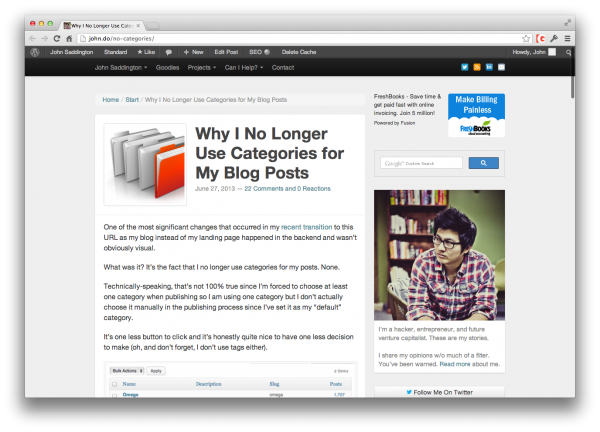Screen dimensions: 600x432
Task: Expand Can I Help? nav dropdown
Action: click(x=244, y=68)
